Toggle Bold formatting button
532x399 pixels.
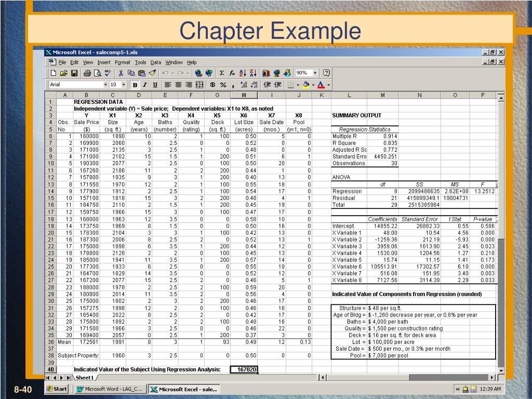click(x=135, y=85)
